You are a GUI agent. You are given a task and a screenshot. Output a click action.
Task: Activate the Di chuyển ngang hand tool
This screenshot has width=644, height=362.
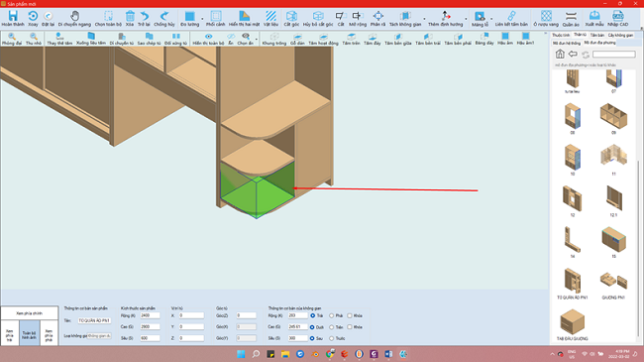pyautogui.click(x=74, y=17)
